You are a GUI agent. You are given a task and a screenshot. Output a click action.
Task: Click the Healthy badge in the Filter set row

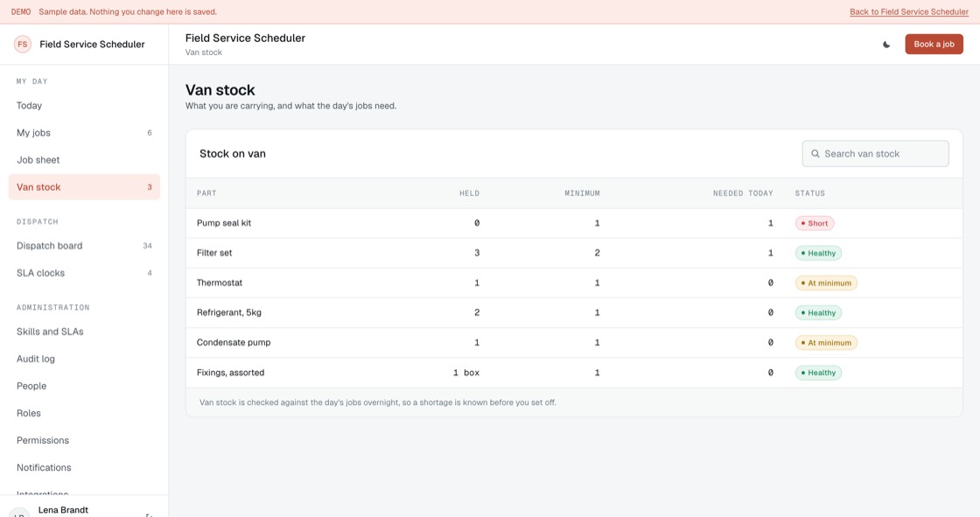click(x=818, y=253)
